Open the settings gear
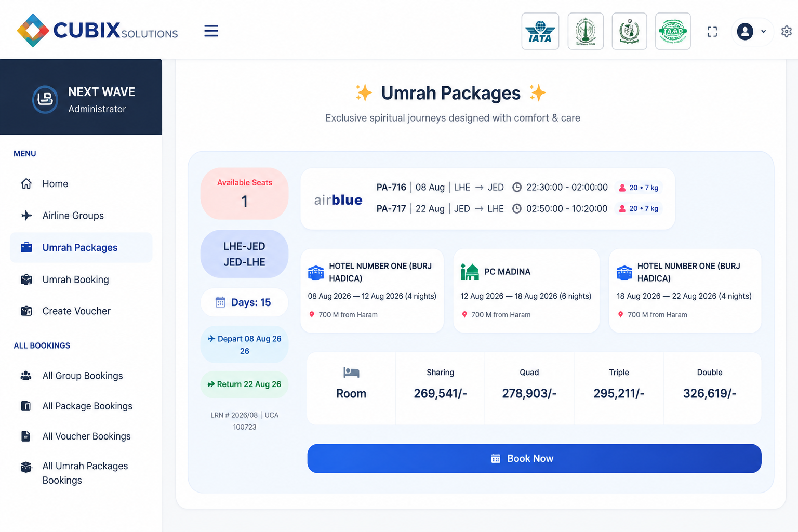798x532 pixels. [787, 32]
